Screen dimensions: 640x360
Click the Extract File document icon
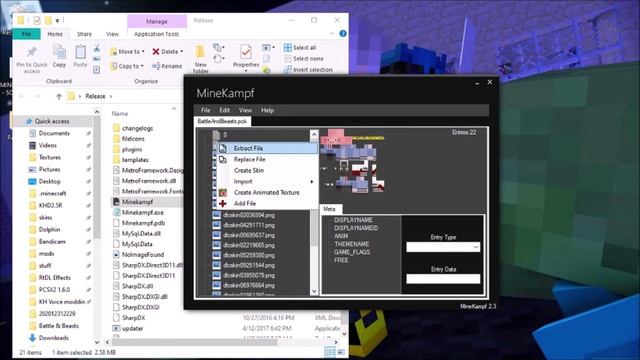(x=223, y=148)
